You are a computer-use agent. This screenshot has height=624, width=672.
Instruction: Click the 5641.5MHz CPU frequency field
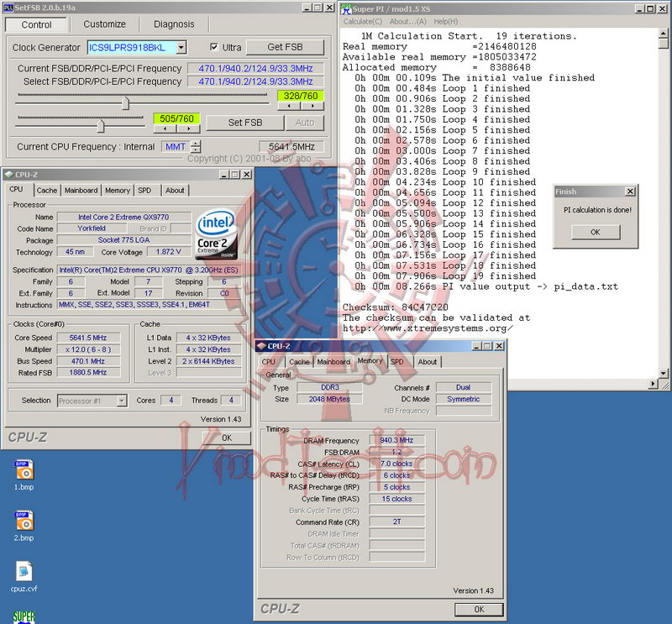[x=291, y=147]
